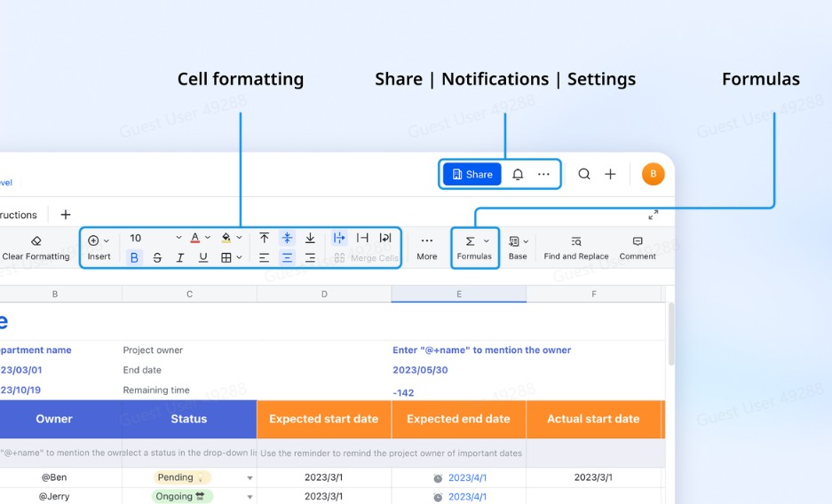Image resolution: width=832 pixels, height=504 pixels.
Task: Select center horizontal alignment
Action: pos(287,258)
